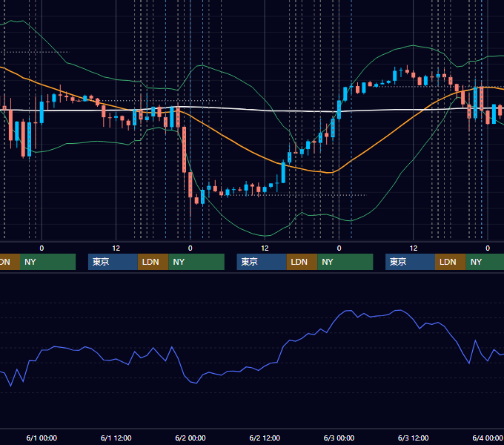Click the hour label 12 above 6/2 12:00
504x445 pixels.
[x=265, y=248]
